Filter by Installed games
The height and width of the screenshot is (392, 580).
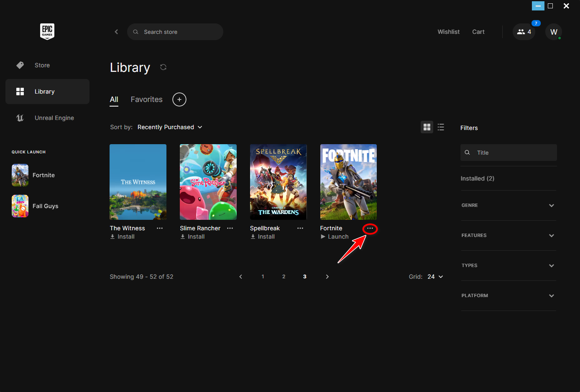pos(477,178)
